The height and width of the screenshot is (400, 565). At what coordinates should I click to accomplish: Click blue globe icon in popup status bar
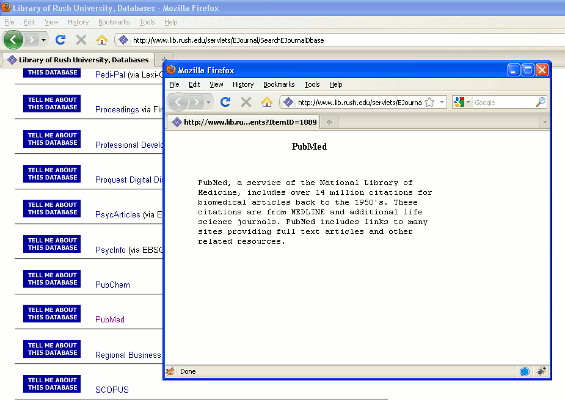[x=525, y=371]
